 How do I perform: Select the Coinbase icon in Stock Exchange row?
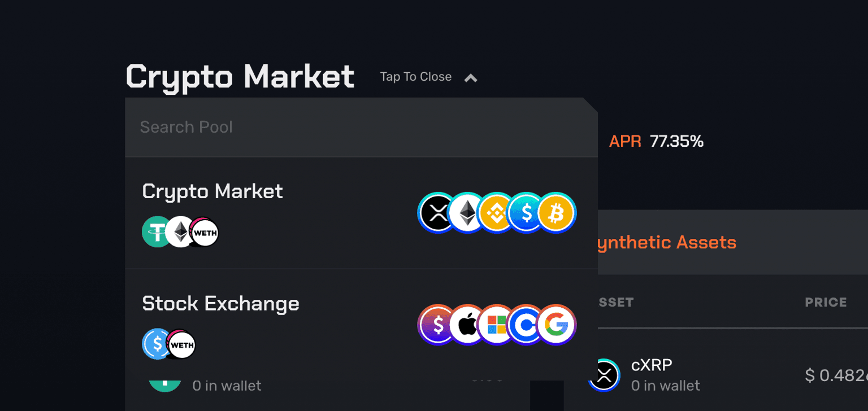[x=526, y=325]
